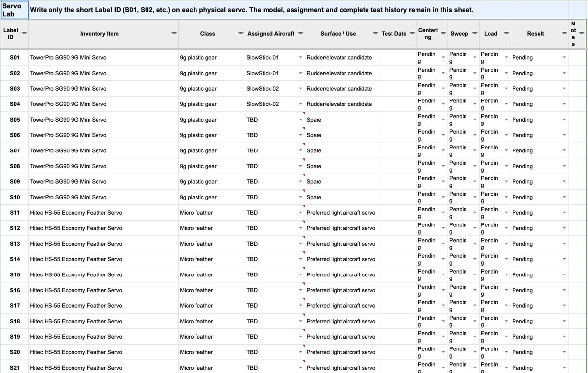Select the Label ID header cell
Image resolution: width=588 pixels, height=373 pixels.
(14, 34)
